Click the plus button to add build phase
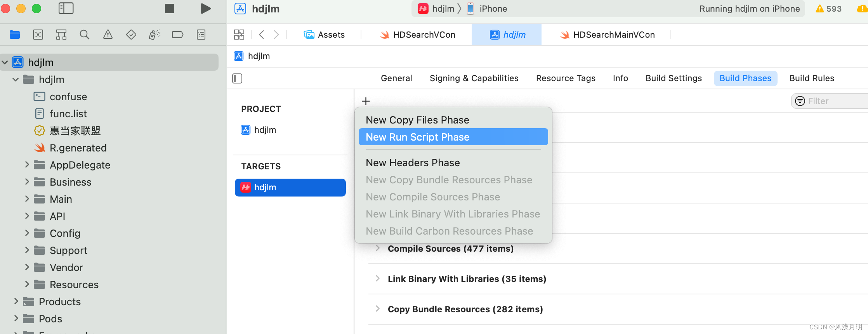 point(366,101)
